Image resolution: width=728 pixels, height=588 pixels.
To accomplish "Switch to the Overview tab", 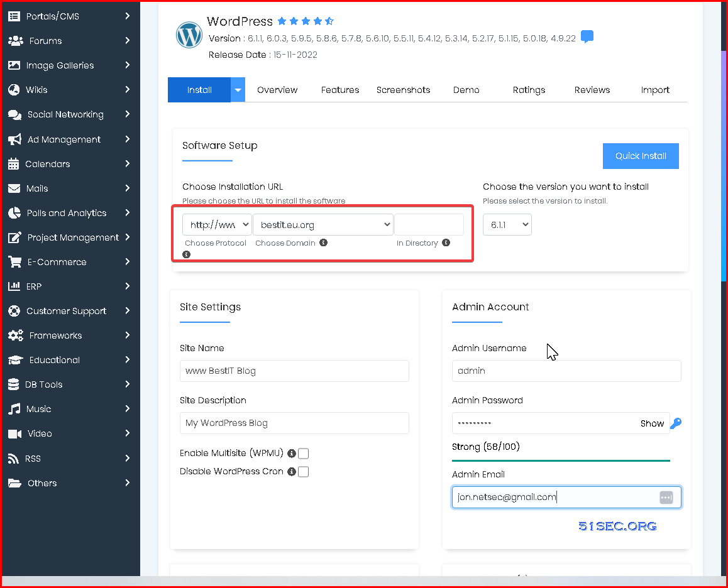I will point(277,90).
